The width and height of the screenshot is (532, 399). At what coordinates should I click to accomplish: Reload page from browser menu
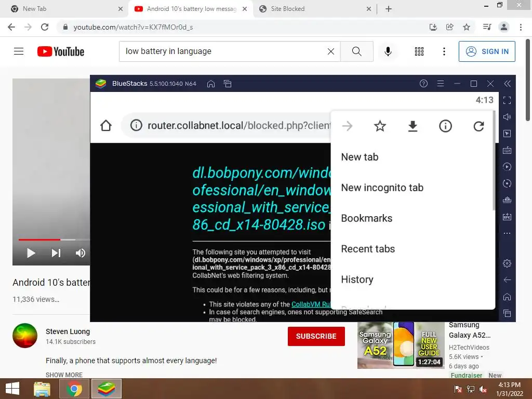(478, 126)
